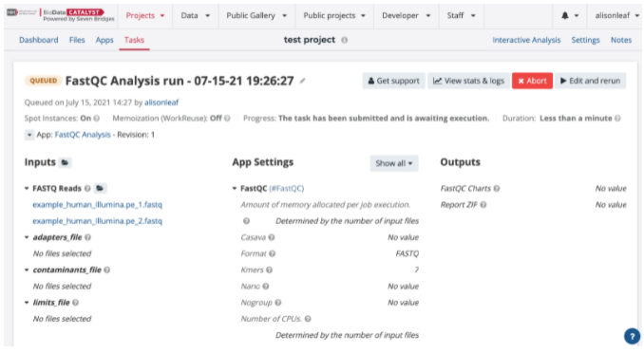Viewport: 644px width, 353px height.
Task: Click the QUEUED status badge
Action: pos(43,81)
